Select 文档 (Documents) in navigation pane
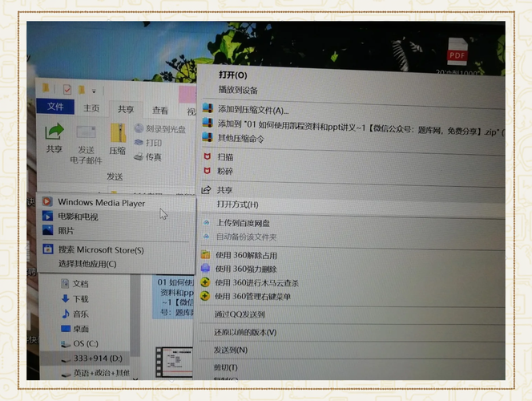This screenshot has height=401, width=532. pos(75,284)
